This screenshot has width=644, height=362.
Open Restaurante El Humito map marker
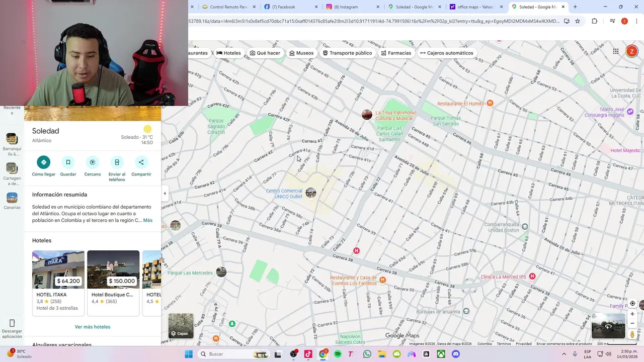click(490, 103)
